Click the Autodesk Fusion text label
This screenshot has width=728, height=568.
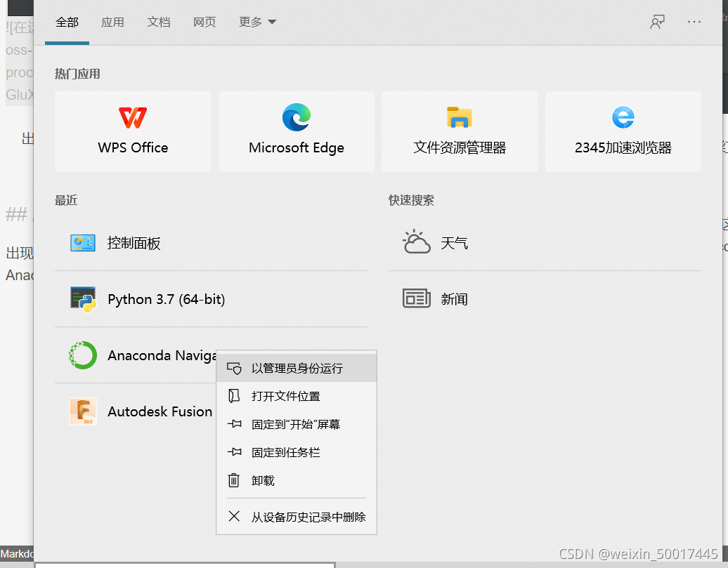click(160, 411)
